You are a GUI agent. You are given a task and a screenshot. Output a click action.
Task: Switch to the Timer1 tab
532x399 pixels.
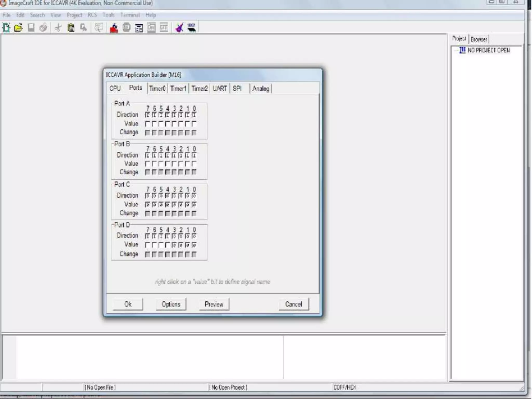(178, 89)
